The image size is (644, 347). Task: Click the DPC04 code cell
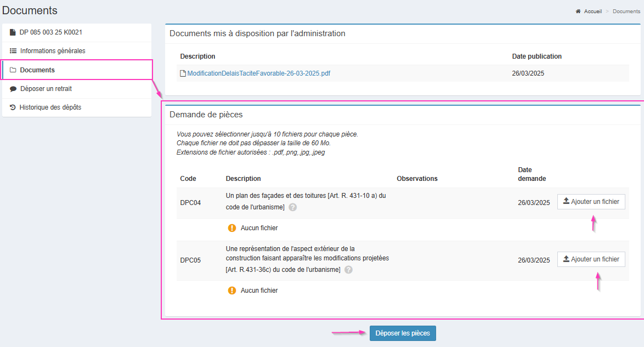pyautogui.click(x=190, y=203)
